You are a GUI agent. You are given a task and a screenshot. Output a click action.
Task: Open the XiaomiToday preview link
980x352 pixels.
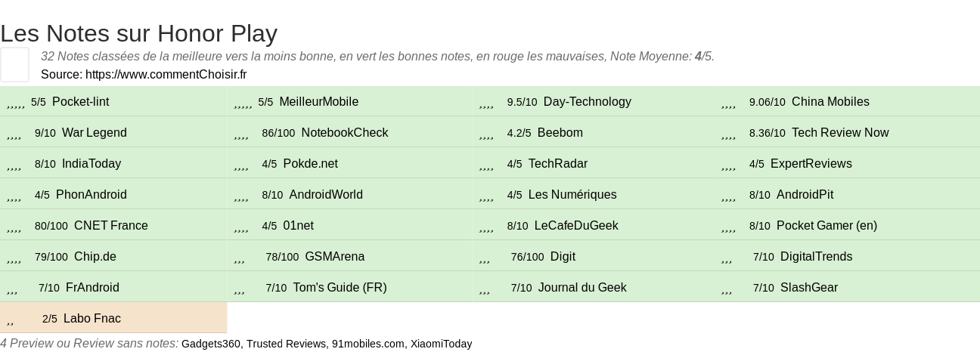pos(441,344)
